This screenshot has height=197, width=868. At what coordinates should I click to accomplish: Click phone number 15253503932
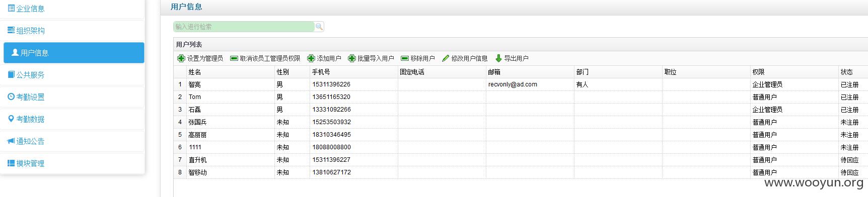(331, 122)
